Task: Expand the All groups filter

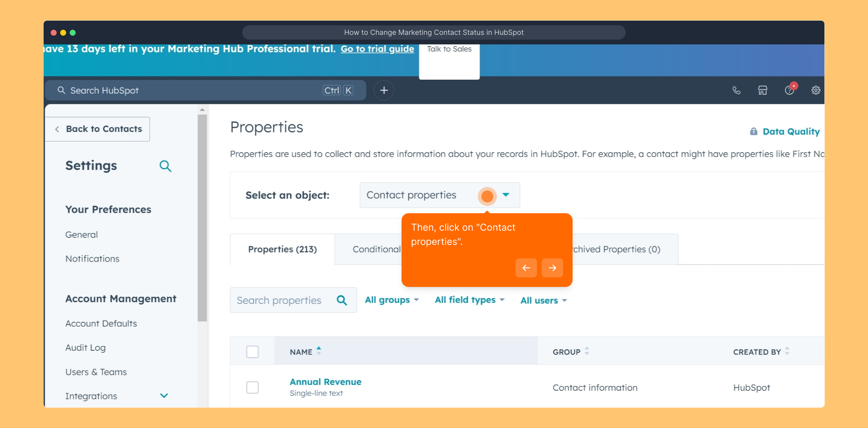Action: click(x=391, y=300)
